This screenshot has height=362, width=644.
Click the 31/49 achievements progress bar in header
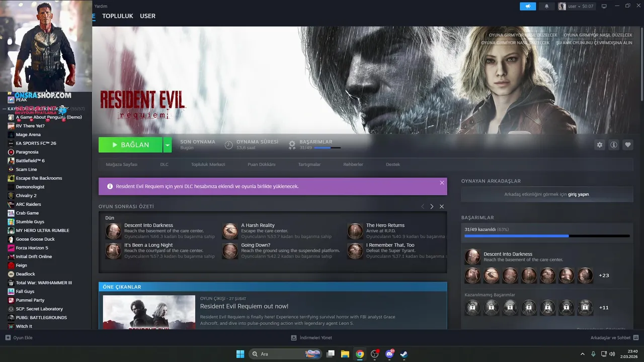tap(327, 148)
